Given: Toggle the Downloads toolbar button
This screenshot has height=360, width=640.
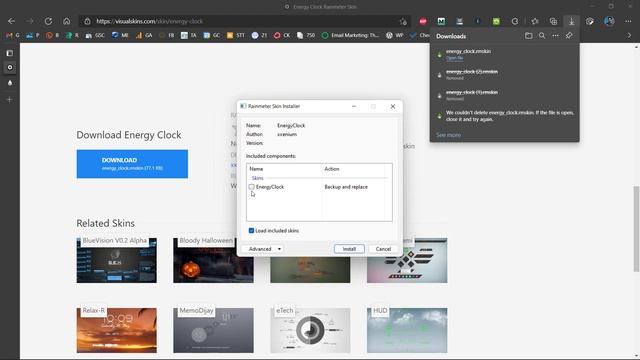Looking at the screenshot, I should coord(571,21).
